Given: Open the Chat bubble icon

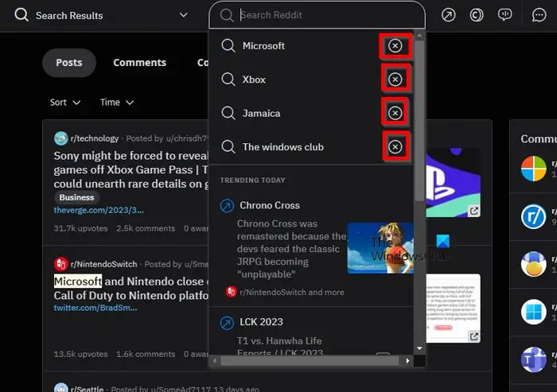Looking at the screenshot, I should click(539, 15).
